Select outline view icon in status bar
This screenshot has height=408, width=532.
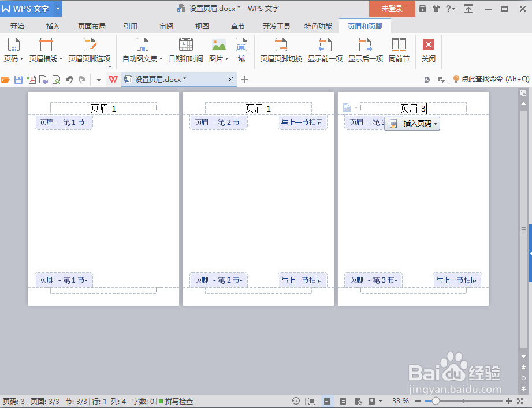point(343,401)
